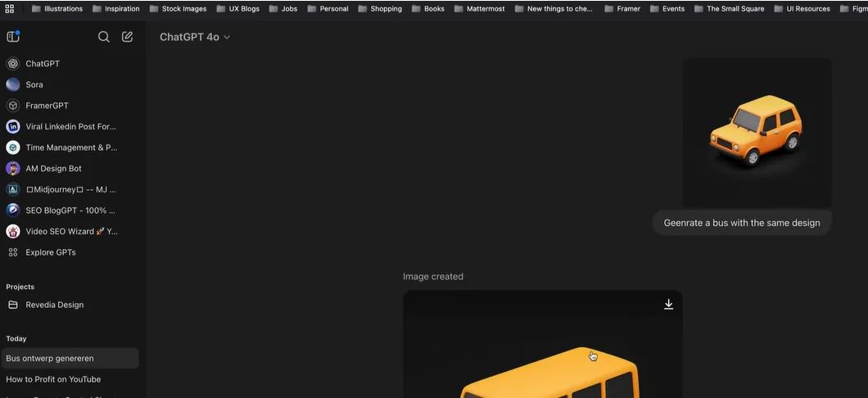
Task: Click the Viral Linkedin Post icon
Action: pyautogui.click(x=13, y=127)
